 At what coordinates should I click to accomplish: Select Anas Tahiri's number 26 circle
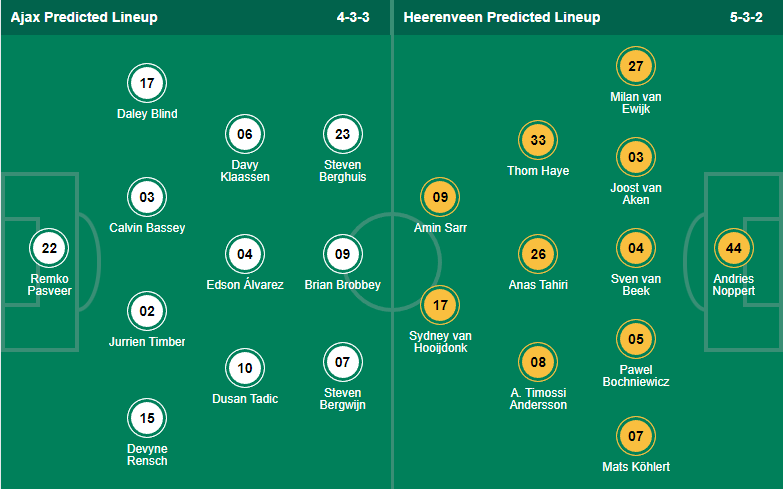(x=538, y=254)
